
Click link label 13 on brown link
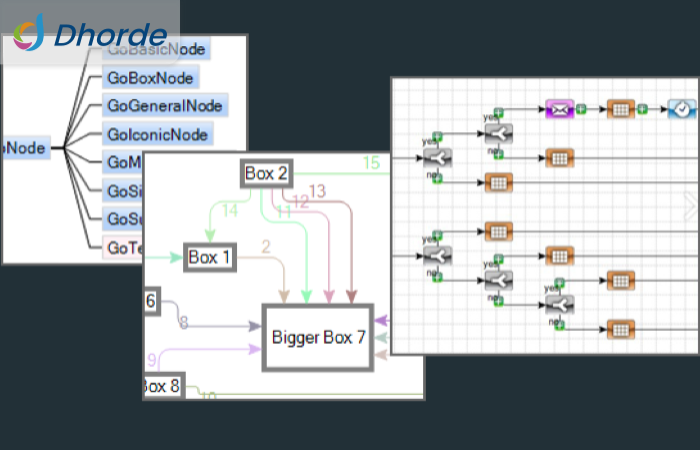coord(317,191)
